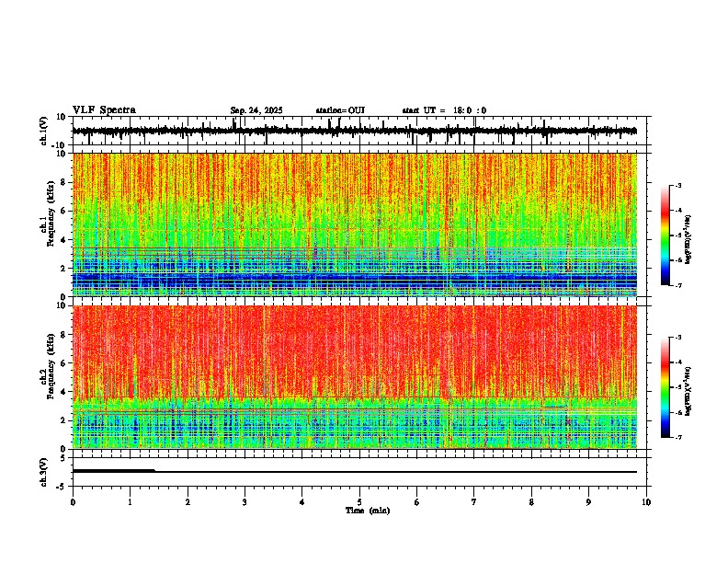
Task: Select the ch.2 spectrogram color scale bar
Action: click(665, 387)
